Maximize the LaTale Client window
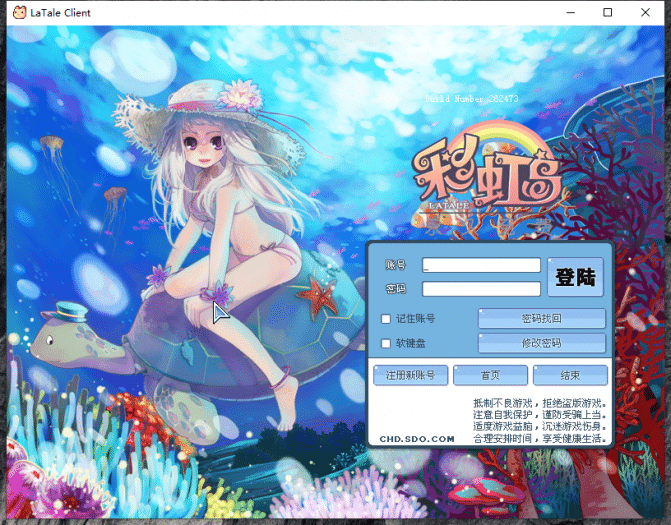Screen dimensions: 671x525 point(608,13)
